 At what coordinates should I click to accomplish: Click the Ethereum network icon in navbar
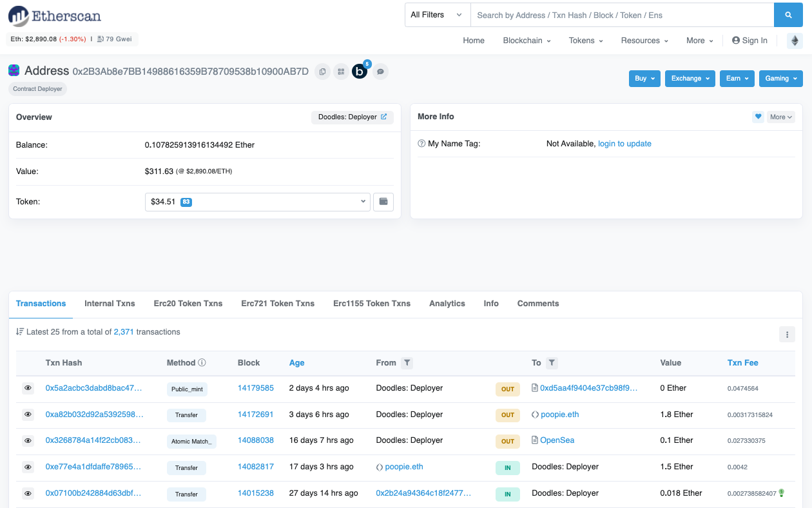[x=795, y=41]
